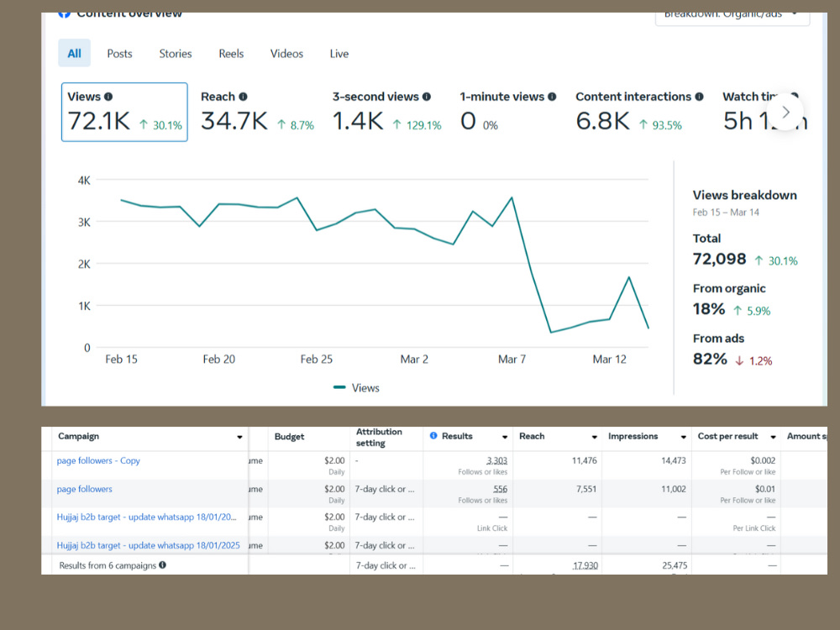Open the Results column dropdown arrow
840x630 pixels.
point(505,437)
